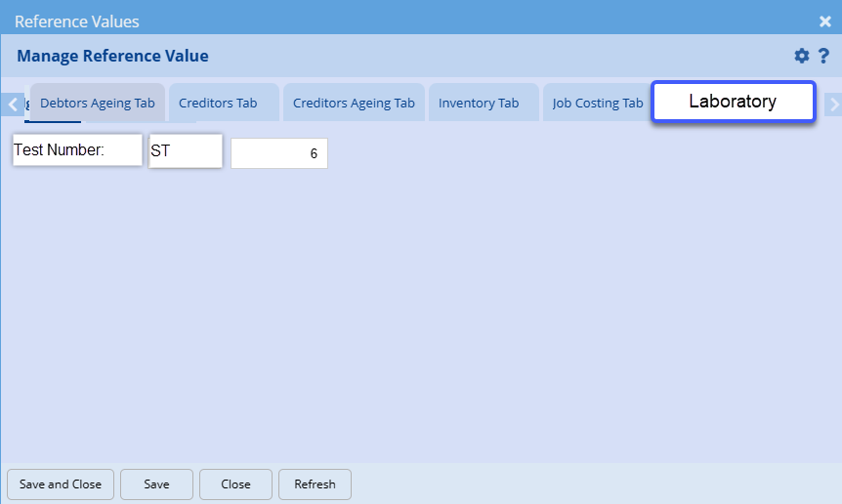This screenshot has width=842, height=504.
Task: Show the Job Costing Tab
Action: point(598,103)
